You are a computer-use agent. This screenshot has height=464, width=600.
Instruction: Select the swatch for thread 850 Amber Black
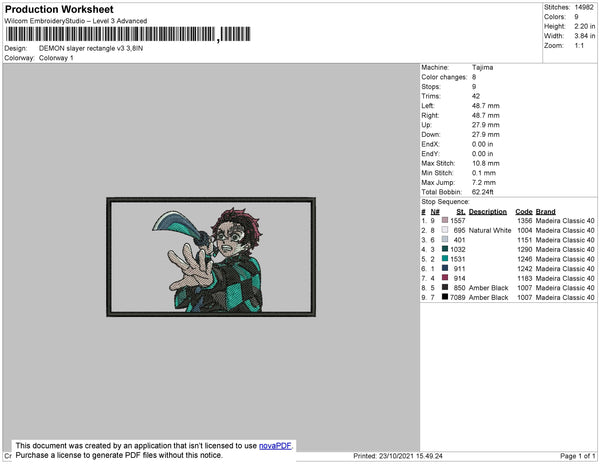pos(445,287)
